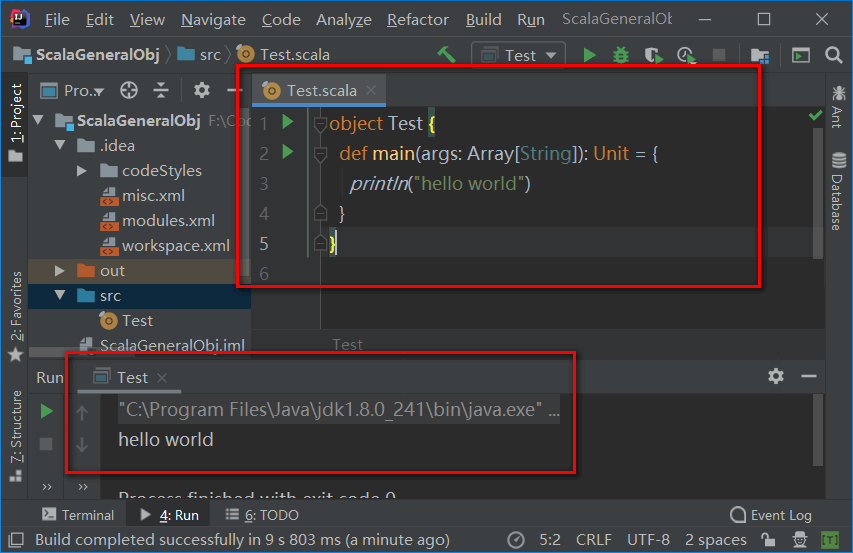Screen dimensions: 853x553
Task: Open the Navigate menu
Action: 213,20
